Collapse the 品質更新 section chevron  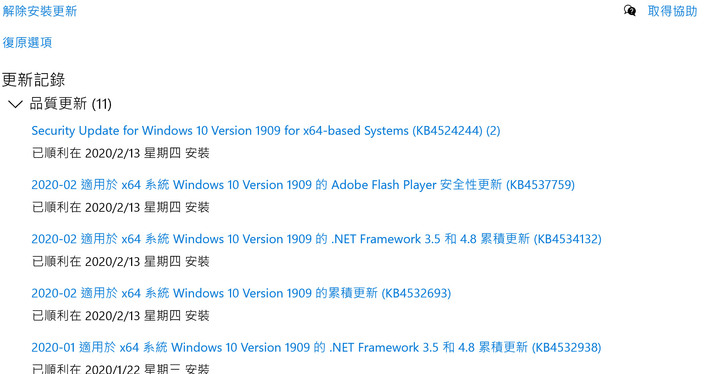15,104
